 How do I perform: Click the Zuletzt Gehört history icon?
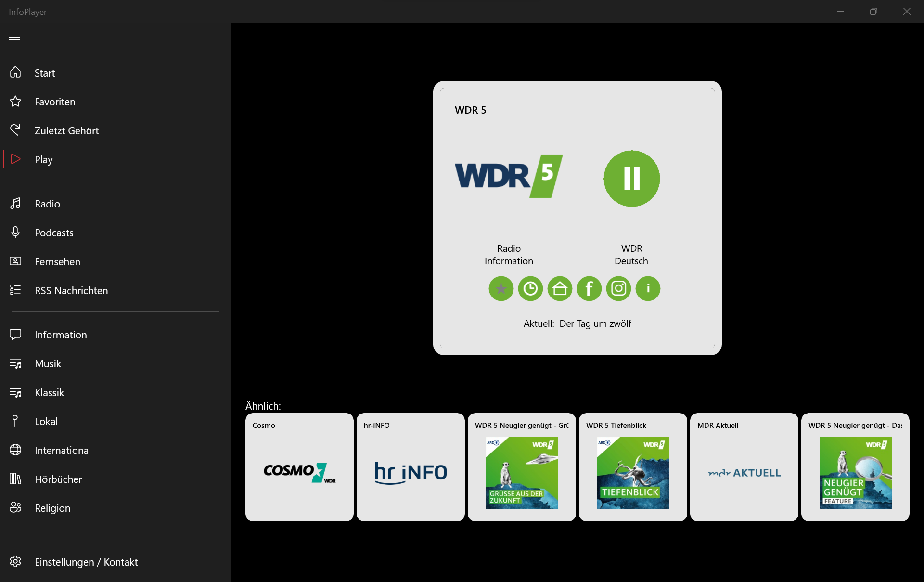click(x=15, y=130)
